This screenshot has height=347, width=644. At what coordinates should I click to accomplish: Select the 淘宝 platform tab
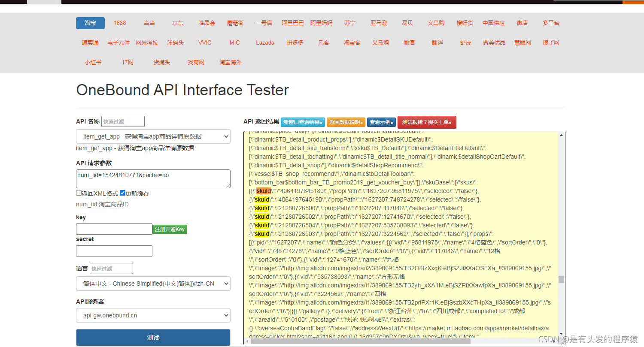pyautogui.click(x=90, y=23)
